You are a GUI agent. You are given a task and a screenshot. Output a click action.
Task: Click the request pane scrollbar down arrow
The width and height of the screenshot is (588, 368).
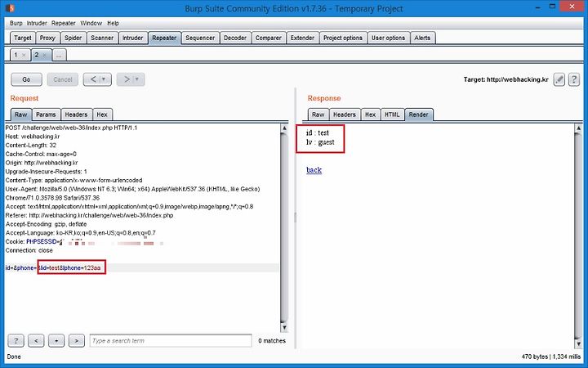click(x=284, y=327)
